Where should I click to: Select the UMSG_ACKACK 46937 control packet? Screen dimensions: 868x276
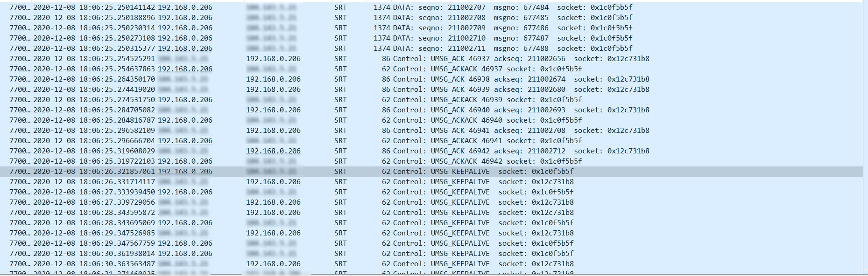coord(420,69)
